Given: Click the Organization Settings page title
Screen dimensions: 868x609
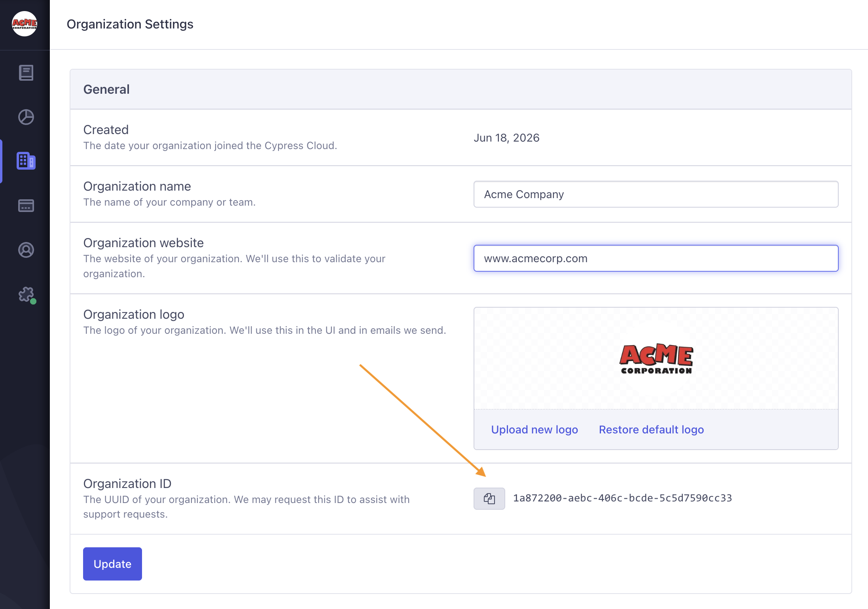Looking at the screenshot, I should click(x=130, y=24).
